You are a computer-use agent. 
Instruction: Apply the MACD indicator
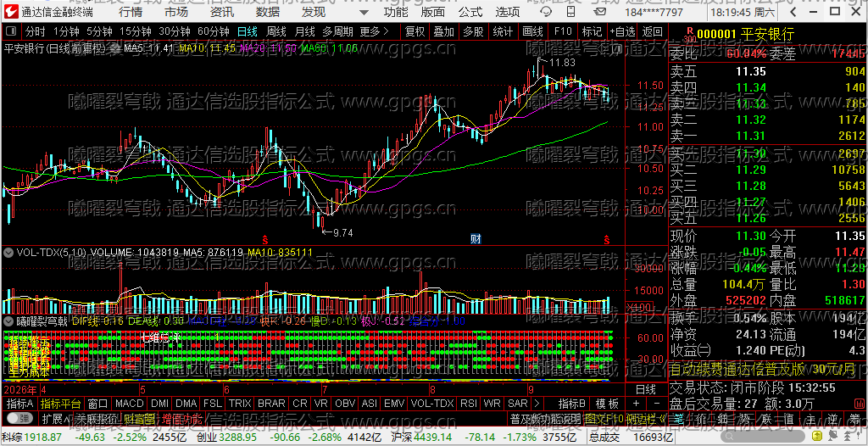130,404
